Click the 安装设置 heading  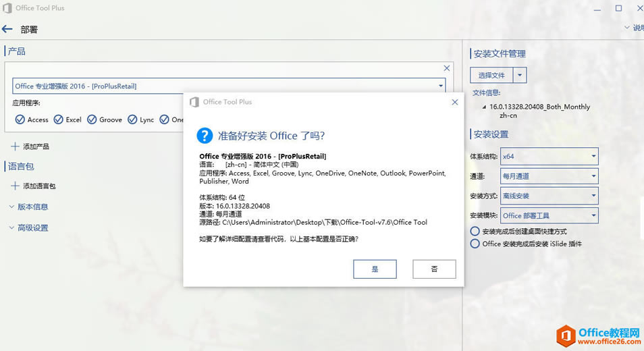pyautogui.click(x=491, y=134)
